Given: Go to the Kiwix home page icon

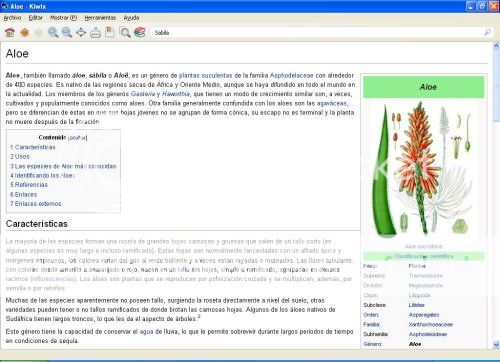Looking at the screenshot, I should [10, 32].
